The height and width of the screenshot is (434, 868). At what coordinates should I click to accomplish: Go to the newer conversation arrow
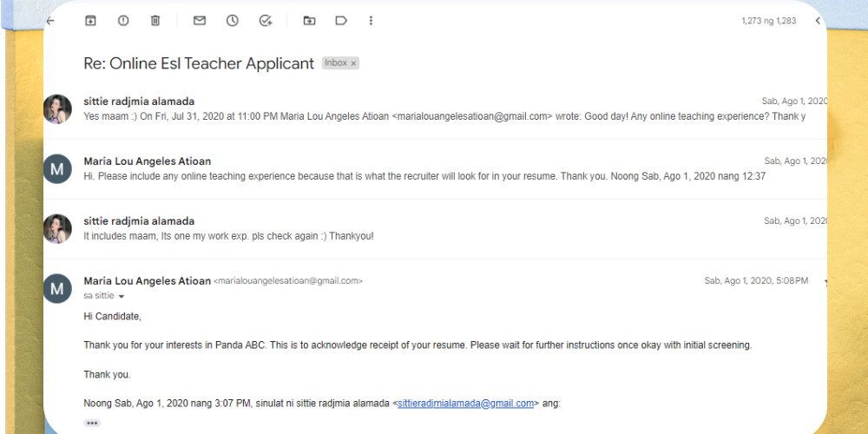(818, 21)
